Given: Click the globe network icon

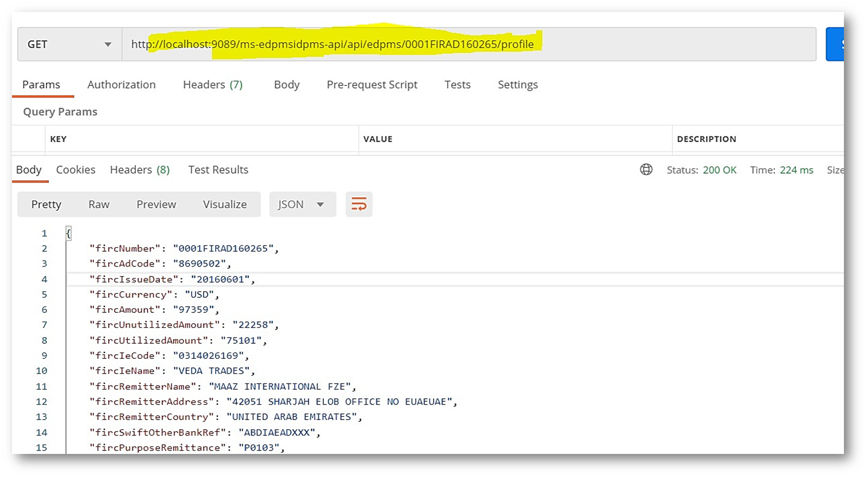Looking at the screenshot, I should (x=646, y=170).
